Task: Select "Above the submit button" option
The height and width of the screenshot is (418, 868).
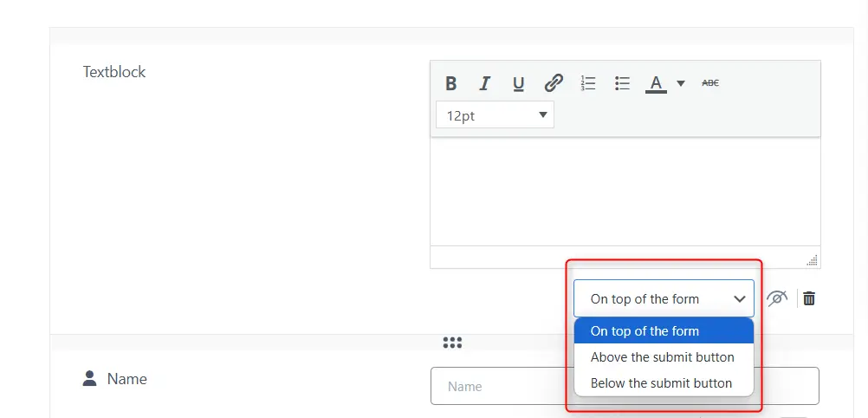Action: point(664,356)
